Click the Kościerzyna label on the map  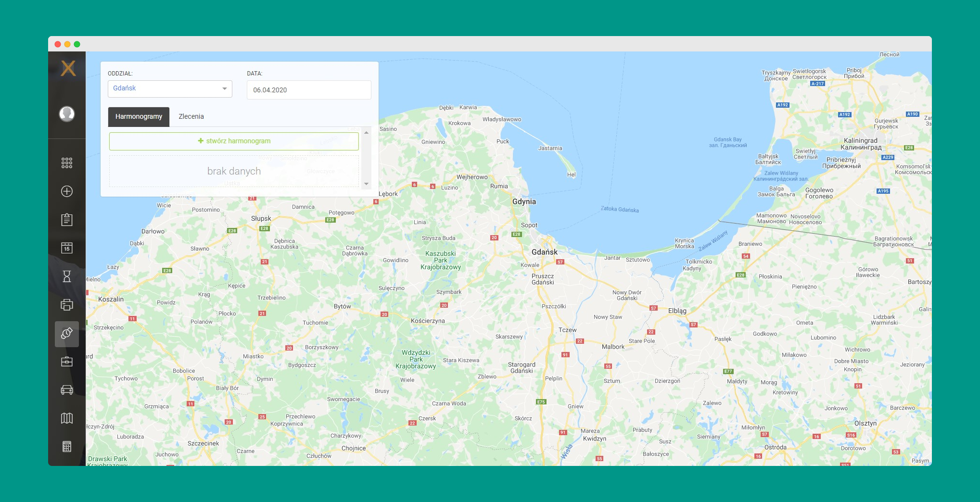pos(428,321)
